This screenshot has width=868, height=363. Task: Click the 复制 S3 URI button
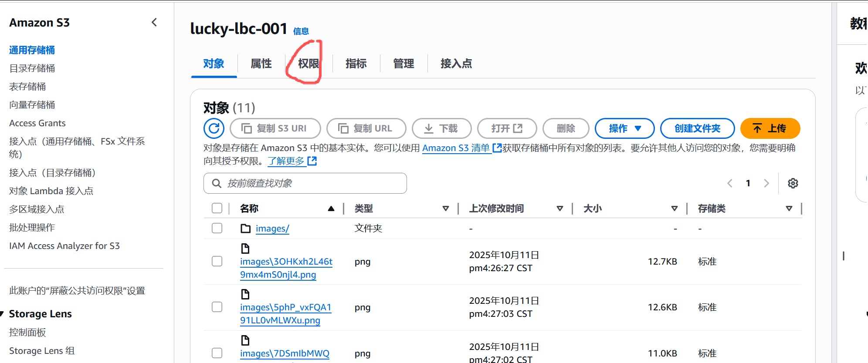point(275,128)
